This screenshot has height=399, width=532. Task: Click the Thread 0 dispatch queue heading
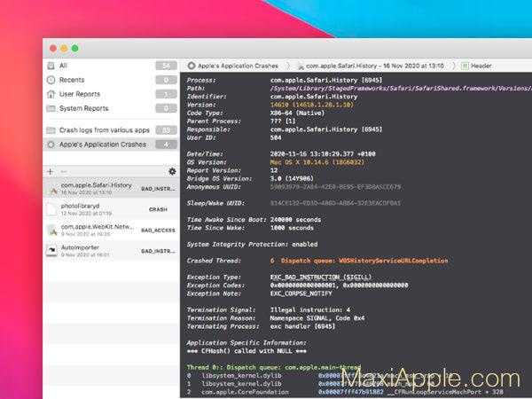click(x=274, y=367)
